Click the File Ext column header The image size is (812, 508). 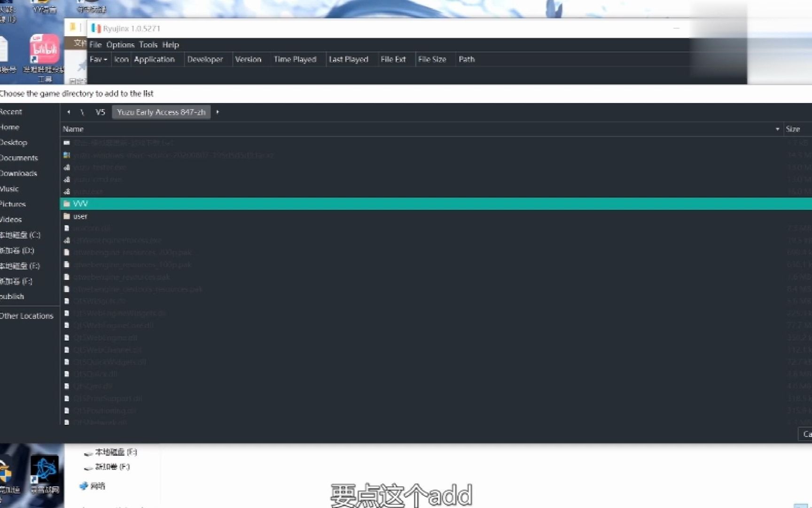click(393, 59)
